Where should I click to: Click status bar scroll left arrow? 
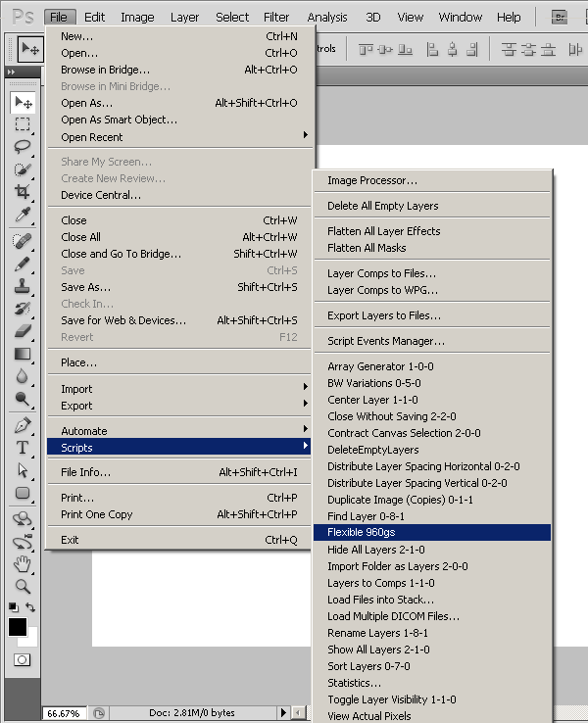[x=298, y=713]
